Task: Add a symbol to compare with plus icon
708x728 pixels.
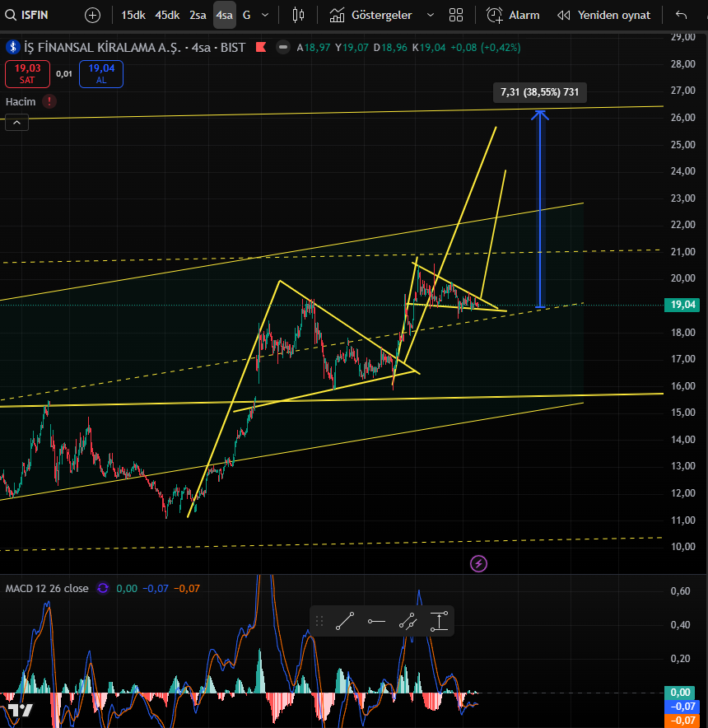Action: 92,16
